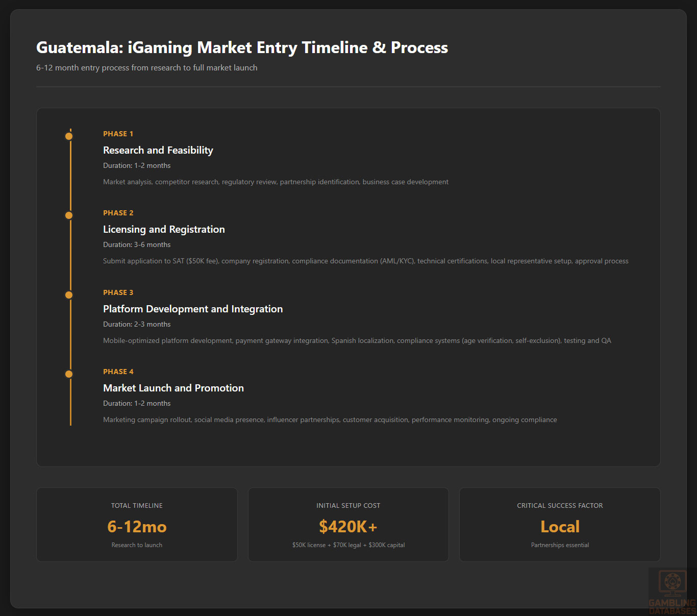Select the Market Launch and Promotion heading
Image resolution: width=697 pixels, height=616 pixels.
click(x=173, y=388)
